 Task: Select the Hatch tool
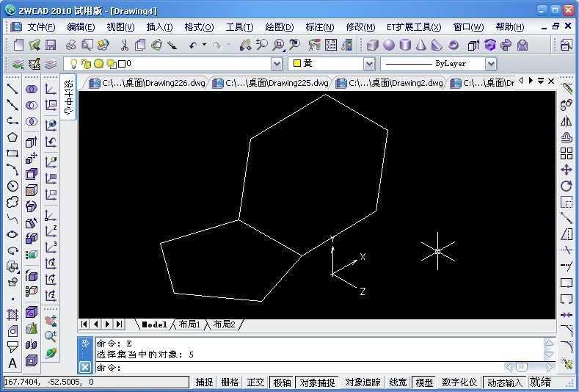(12, 315)
